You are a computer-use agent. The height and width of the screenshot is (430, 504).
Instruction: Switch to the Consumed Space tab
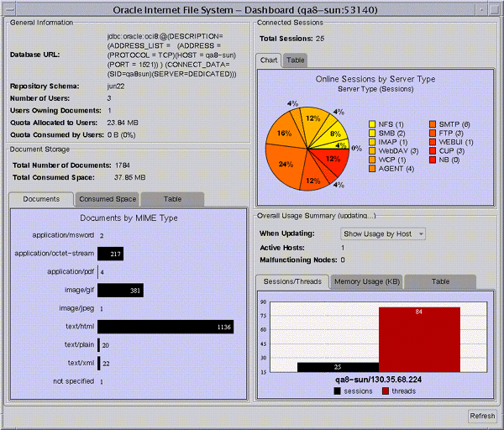pos(108,199)
